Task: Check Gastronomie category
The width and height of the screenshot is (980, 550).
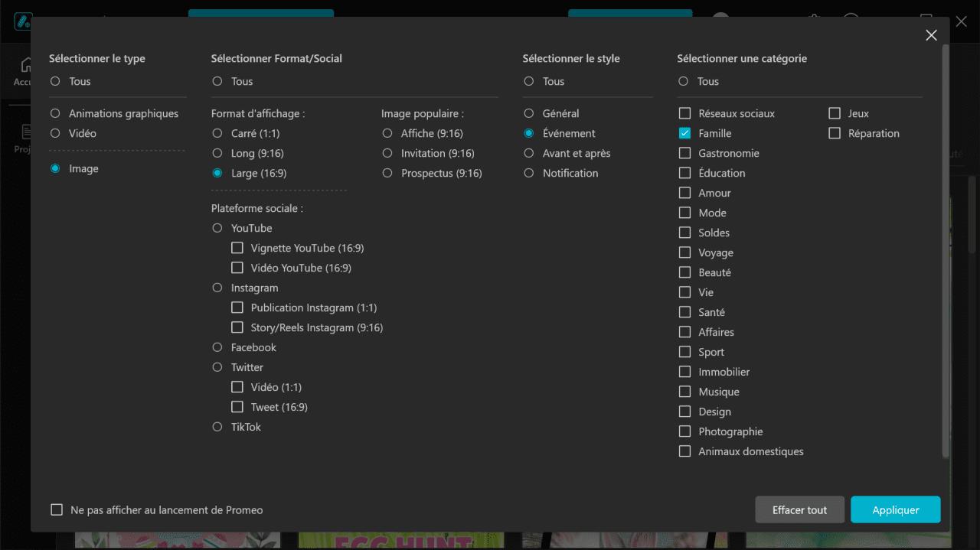Action: [x=685, y=153]
